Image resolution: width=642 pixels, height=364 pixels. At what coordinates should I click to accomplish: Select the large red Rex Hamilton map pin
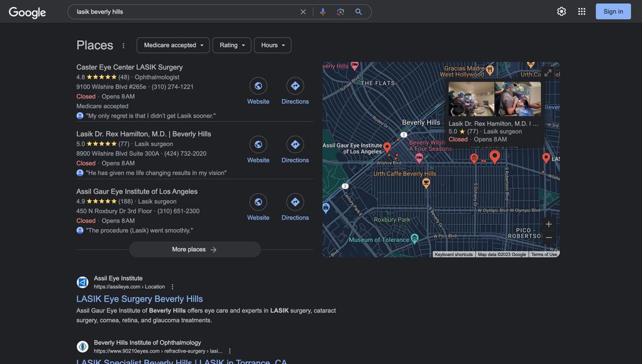(495, 157)
